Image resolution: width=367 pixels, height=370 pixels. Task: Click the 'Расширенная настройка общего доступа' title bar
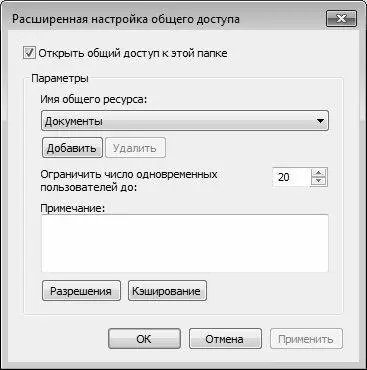point(126,19)
